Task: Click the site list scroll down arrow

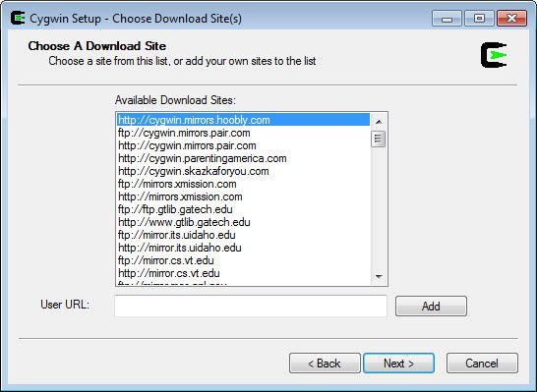Action: click(379, 276)
